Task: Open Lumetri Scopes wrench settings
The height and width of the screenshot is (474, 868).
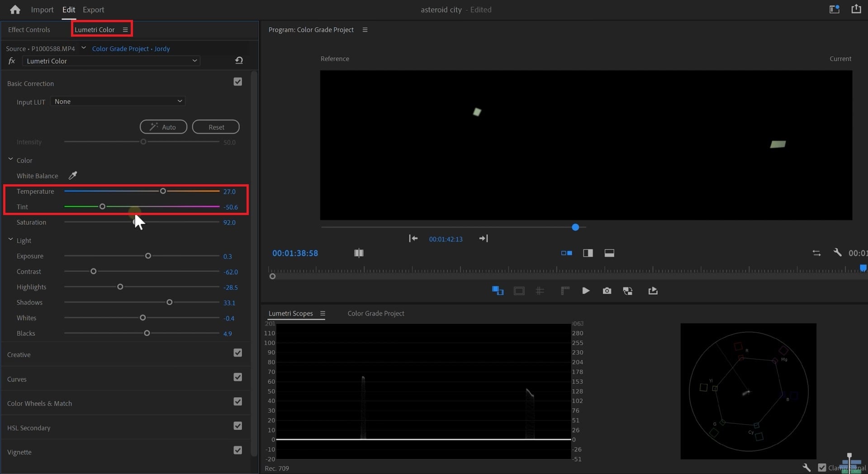Action: coord(806,467)
